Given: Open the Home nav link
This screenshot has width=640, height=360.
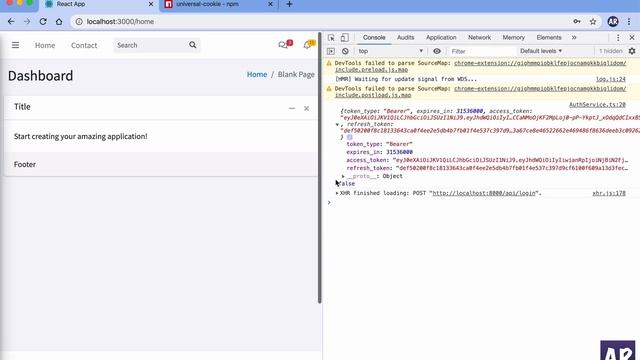Looking at the screenshot, I should pos(45,45).
